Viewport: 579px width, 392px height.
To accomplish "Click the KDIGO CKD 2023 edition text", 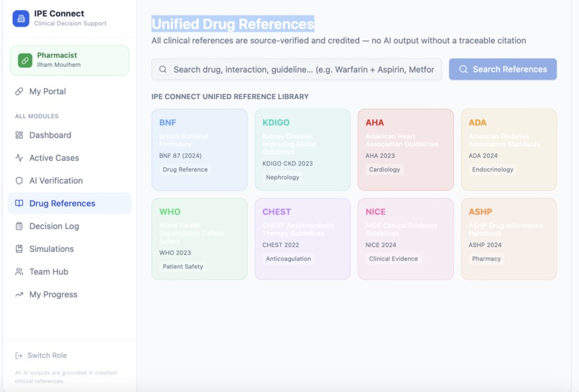I will (287, 164).
